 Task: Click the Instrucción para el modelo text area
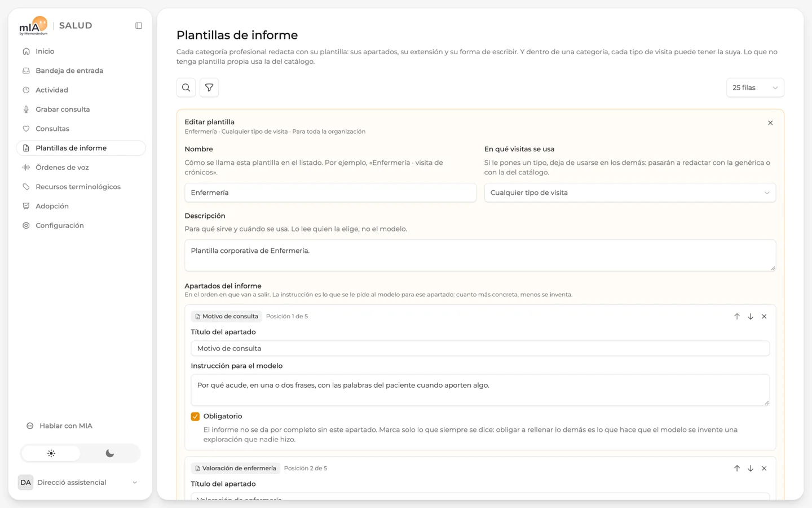click(480, 390)
